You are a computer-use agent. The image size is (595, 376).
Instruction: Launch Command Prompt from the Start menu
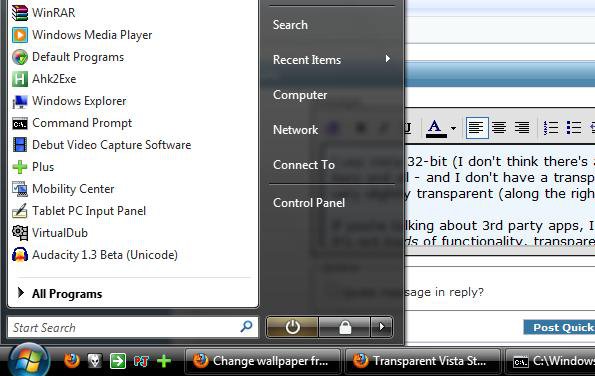click(x=72, y=123)
